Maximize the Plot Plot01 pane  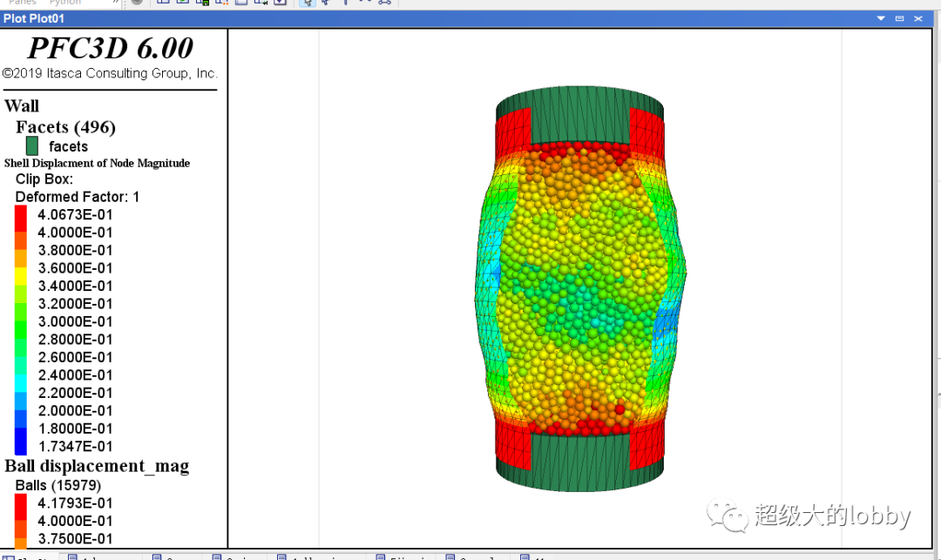point(899,18)
